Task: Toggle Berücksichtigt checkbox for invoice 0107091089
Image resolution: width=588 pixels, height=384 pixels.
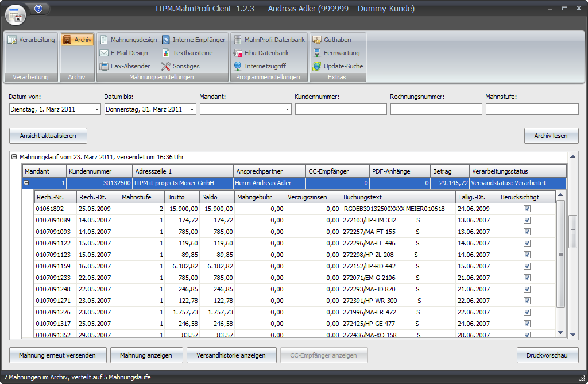Action: pos(527,220)
